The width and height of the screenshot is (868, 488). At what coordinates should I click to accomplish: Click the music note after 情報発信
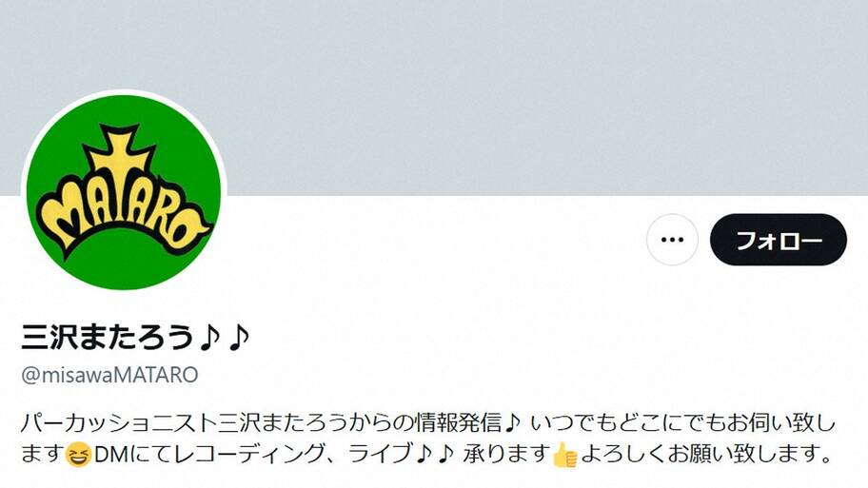click(x=512, y=424)
